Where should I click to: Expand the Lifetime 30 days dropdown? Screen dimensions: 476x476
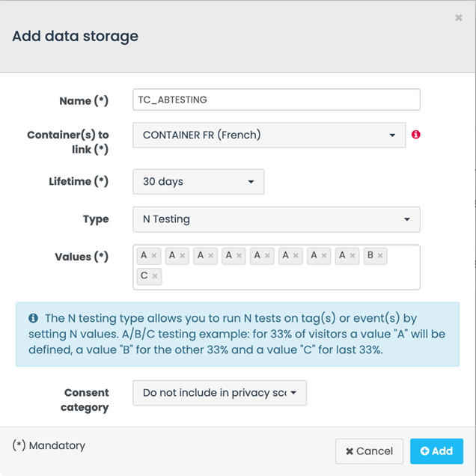198,182
